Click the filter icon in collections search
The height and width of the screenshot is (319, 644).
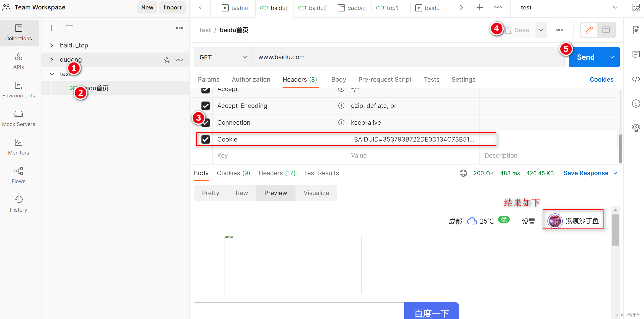(x=70, y=28)
